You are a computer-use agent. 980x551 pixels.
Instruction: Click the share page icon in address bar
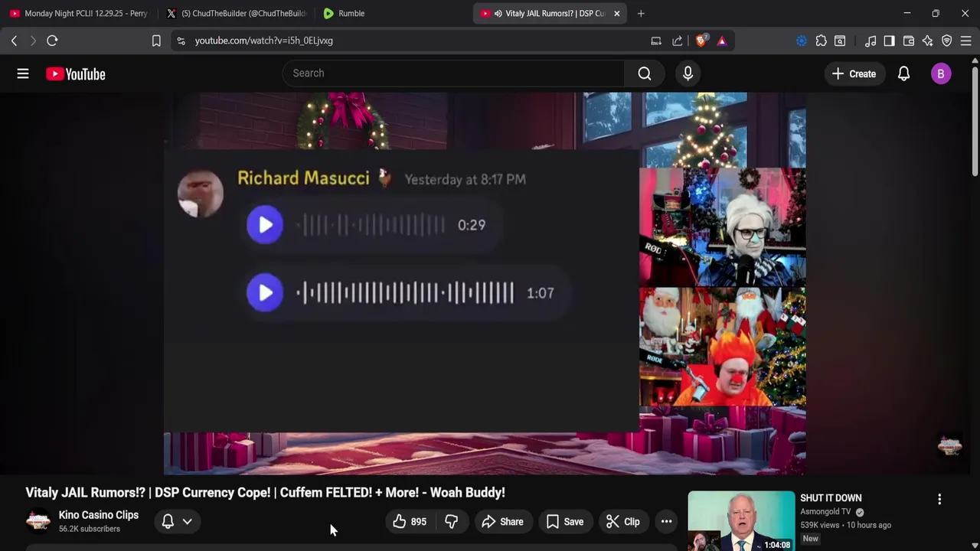click(678, 41)
